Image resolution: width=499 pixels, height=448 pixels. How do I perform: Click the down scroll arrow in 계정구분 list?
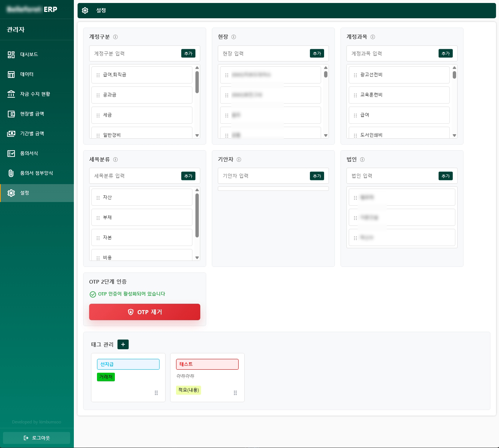(x=197, y=136)
